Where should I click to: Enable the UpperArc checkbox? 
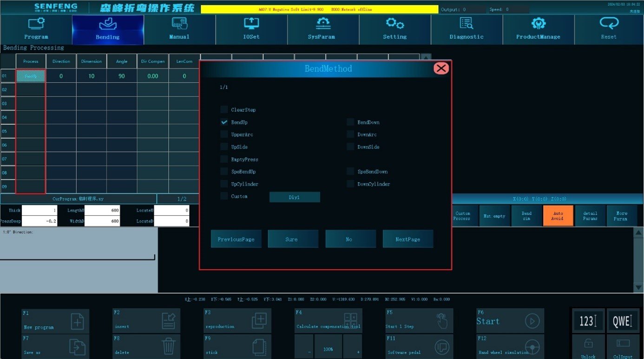[224, 134]
